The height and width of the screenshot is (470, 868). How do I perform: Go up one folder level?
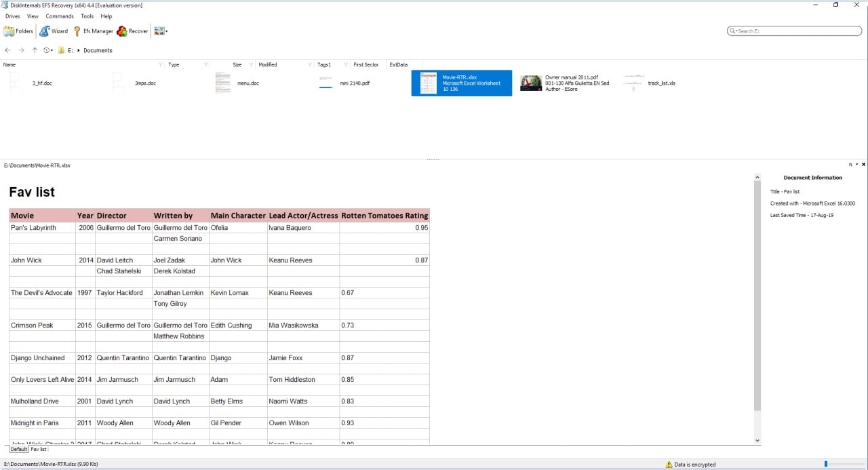[x=35, y=50]
